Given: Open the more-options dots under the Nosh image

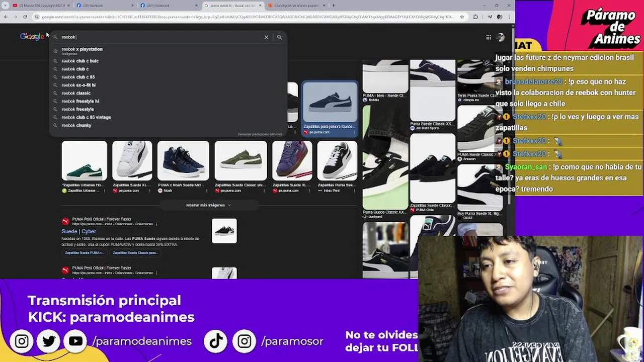Looking at the screenshot, I should click(207, 191).
